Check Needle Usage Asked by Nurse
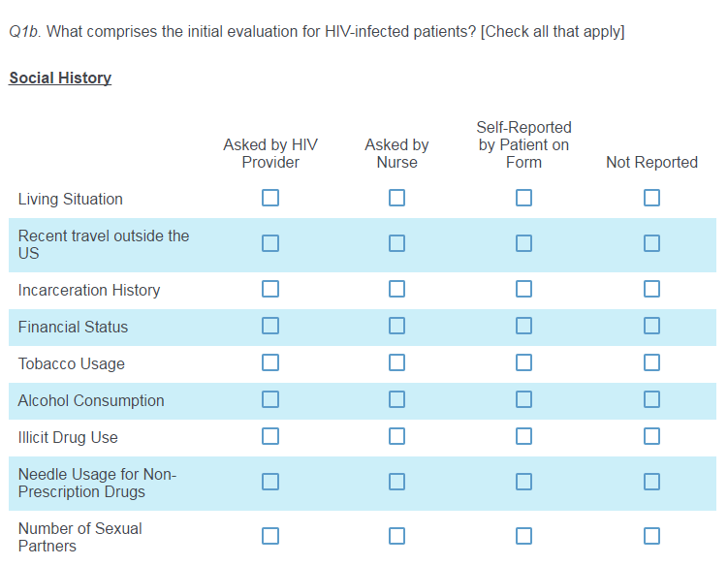This screenshot has height=565, width=728. tap(396, 482)
